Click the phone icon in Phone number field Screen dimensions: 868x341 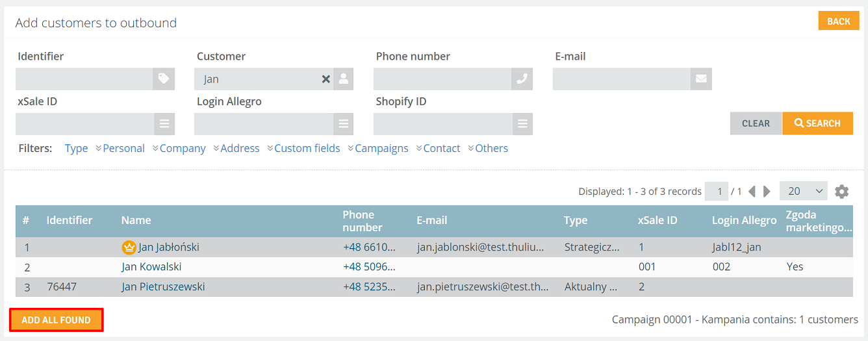click(x=522, y=79)
